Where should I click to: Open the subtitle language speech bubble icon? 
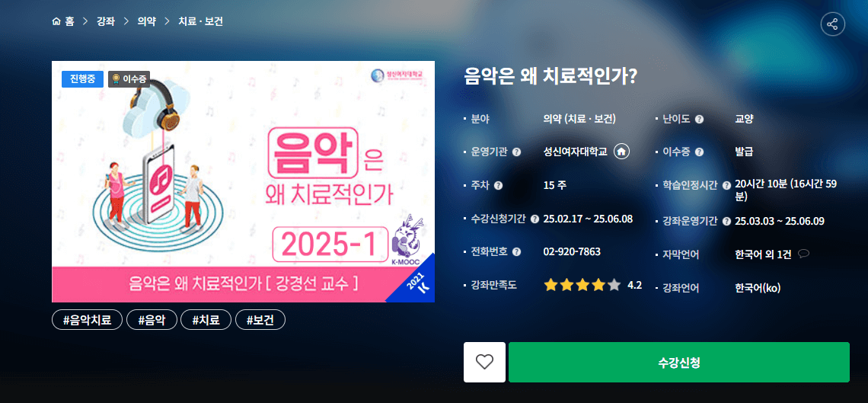(x=804, y=254)
